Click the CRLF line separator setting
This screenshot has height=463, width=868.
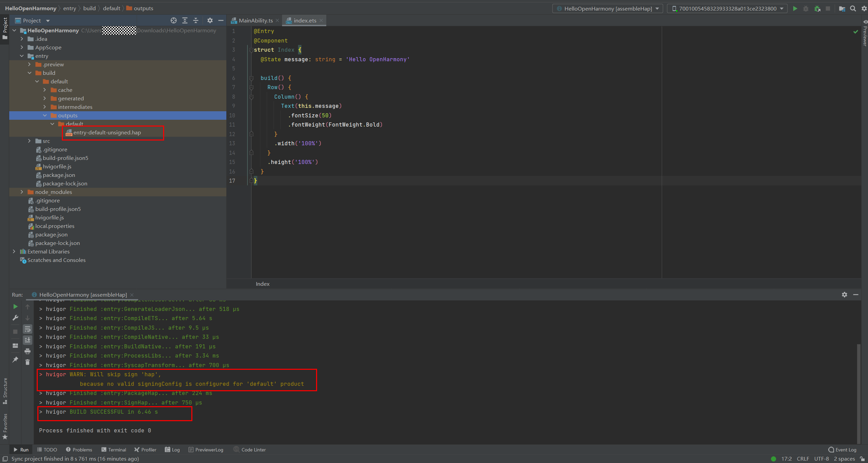pos(803,459)
